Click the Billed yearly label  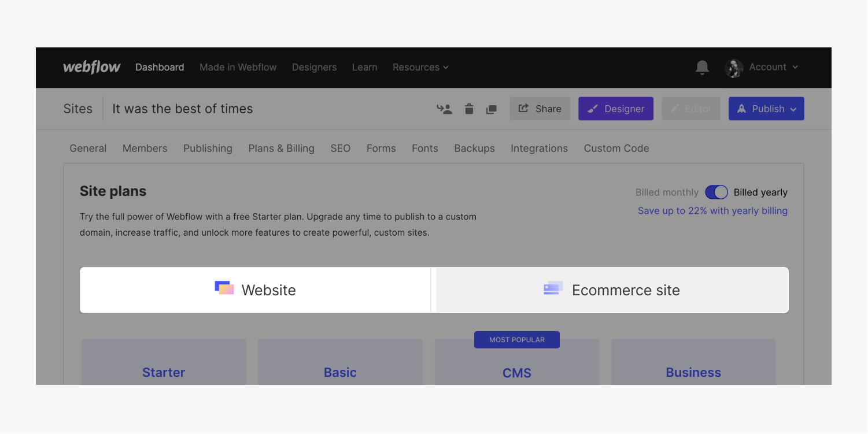[x=760, y=192]
